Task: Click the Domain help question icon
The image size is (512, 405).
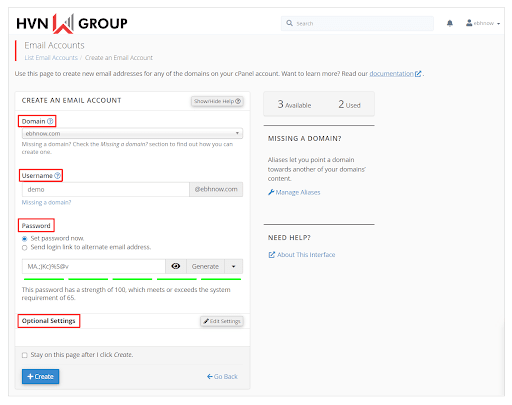Action: coord(50,121)
